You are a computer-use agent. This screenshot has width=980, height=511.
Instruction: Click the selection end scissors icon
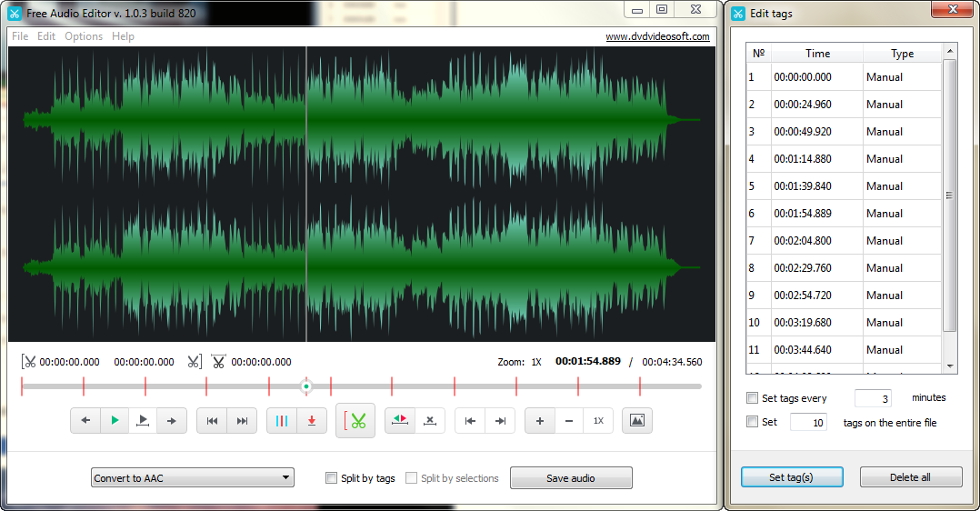click(195, 362)
